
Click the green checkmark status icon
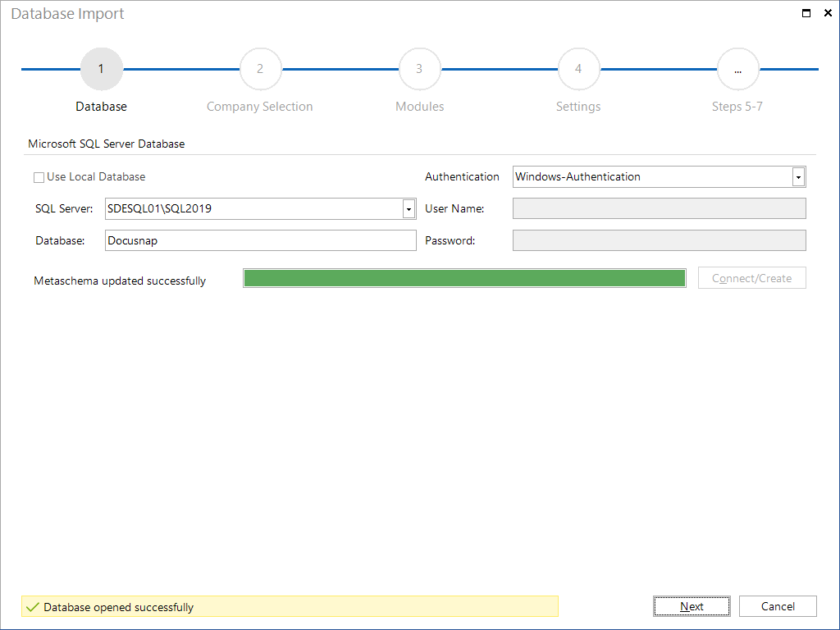[x=33, y=607]
